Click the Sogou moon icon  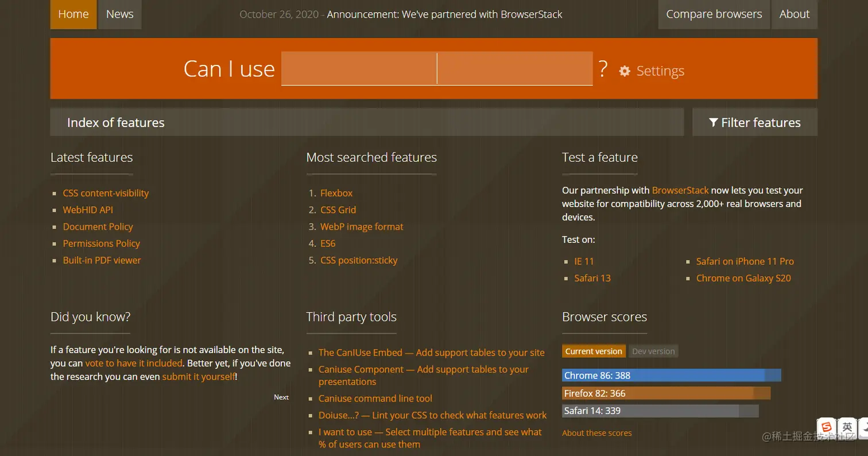coord(863,427)
